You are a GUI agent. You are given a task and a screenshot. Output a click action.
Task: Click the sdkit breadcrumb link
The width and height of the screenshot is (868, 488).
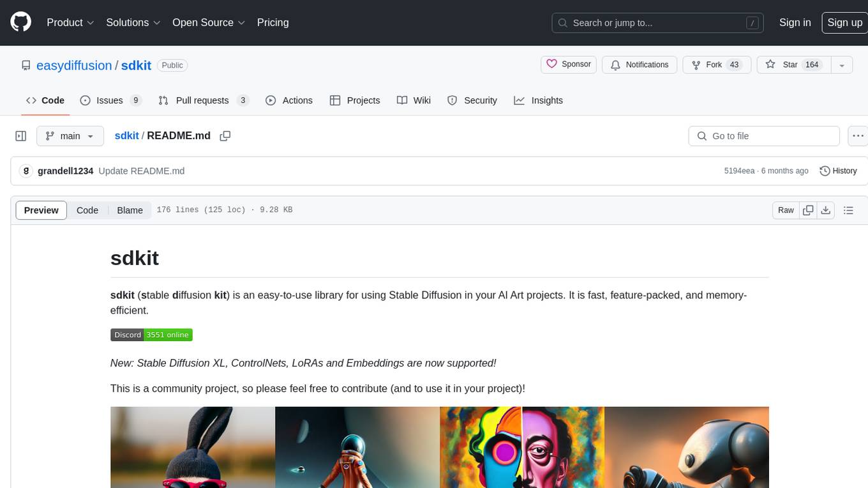126,135
